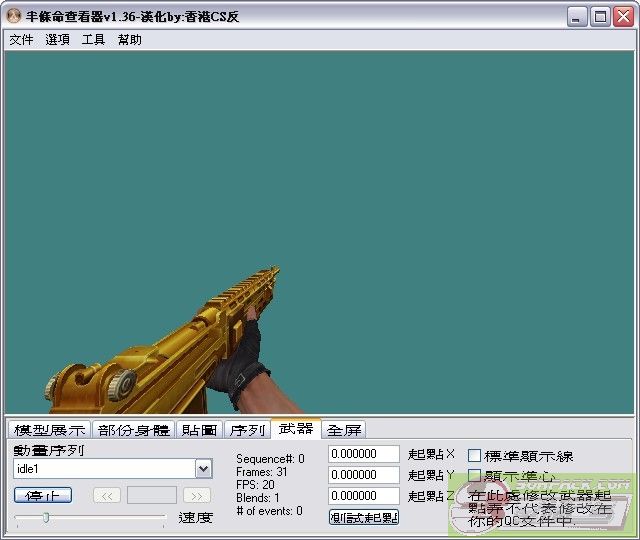
Task: Open the 幫助 menu
Action: 129,40
